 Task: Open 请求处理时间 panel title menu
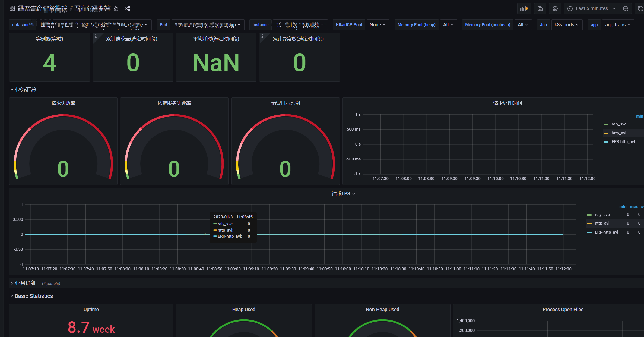(507, 103)
